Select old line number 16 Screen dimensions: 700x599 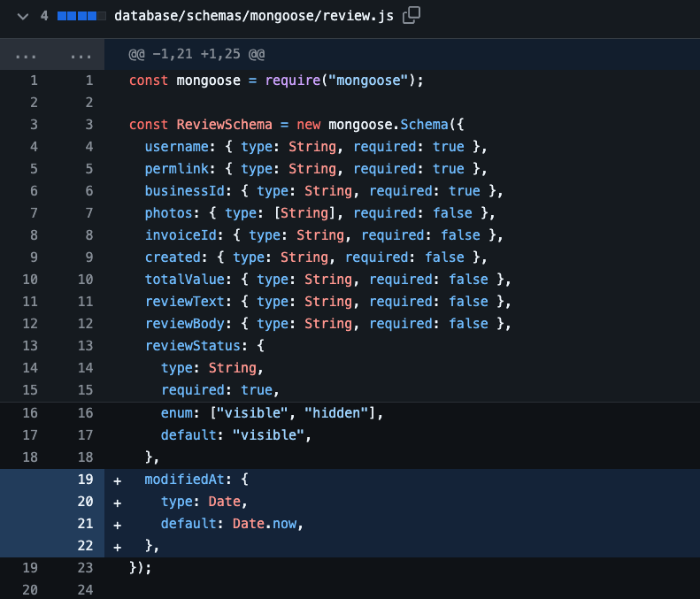point(30,413)
